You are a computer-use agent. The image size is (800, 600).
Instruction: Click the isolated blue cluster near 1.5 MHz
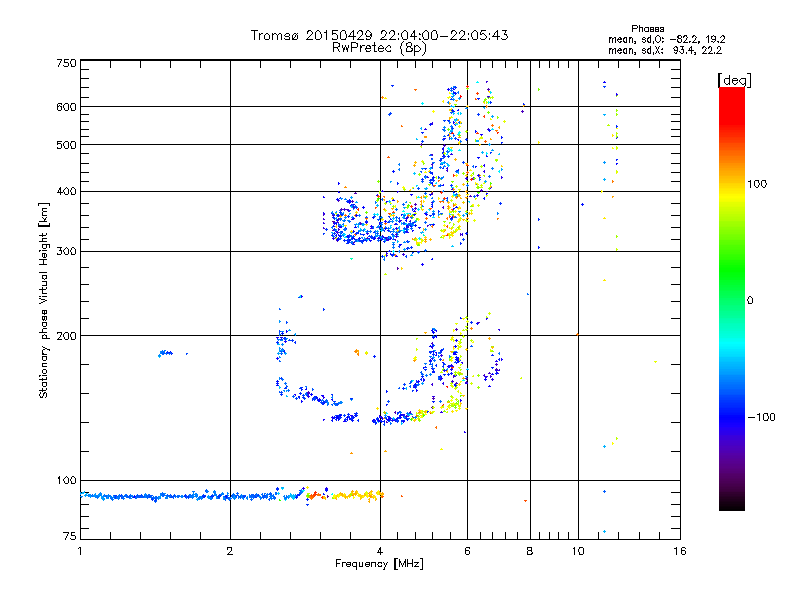coord(165,353)
